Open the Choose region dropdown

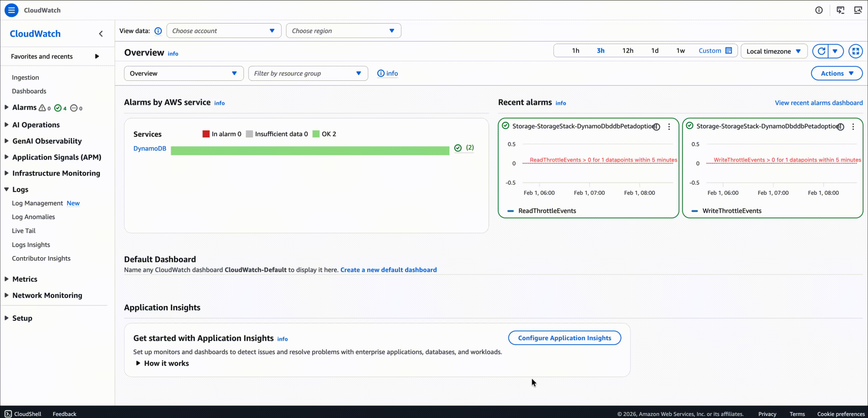pyautogui.click(x=343, y=31)
